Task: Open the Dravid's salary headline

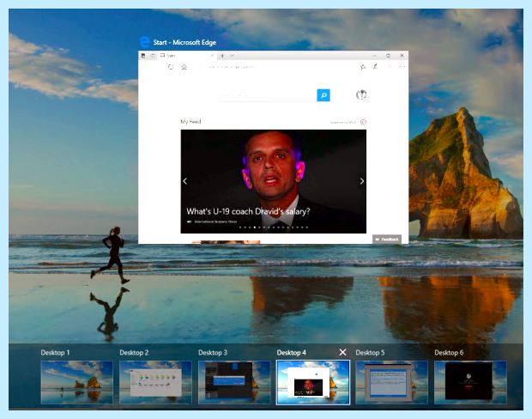Action: 248,211
